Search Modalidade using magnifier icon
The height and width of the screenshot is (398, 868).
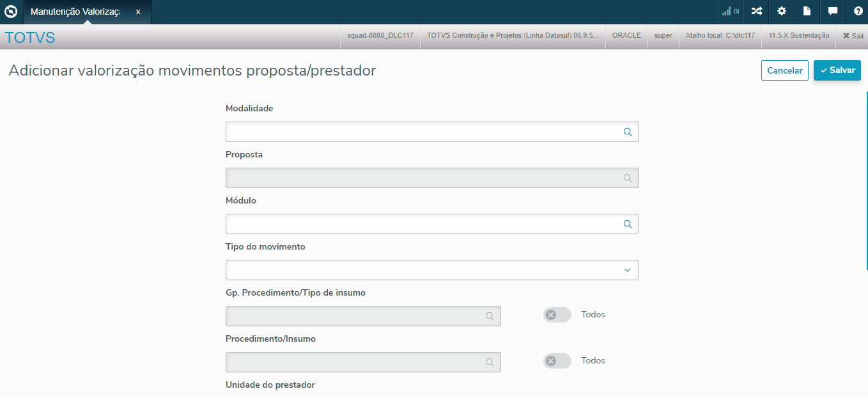point(628,132)
